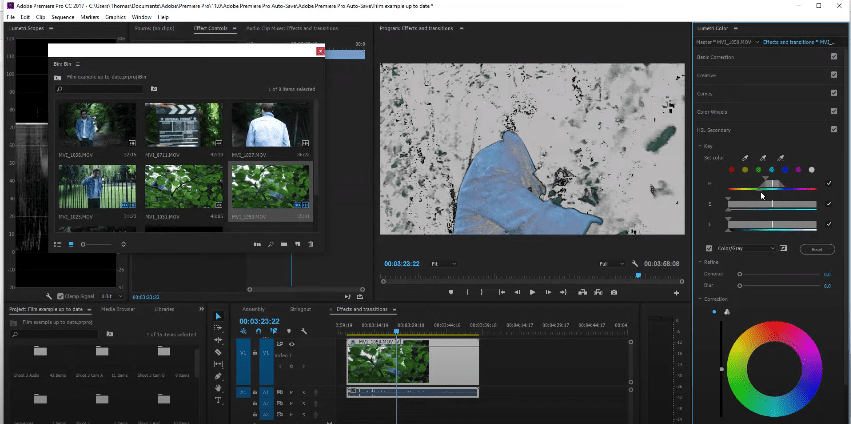Open the Fit zoom level dropdown

[x=443, y=264]
